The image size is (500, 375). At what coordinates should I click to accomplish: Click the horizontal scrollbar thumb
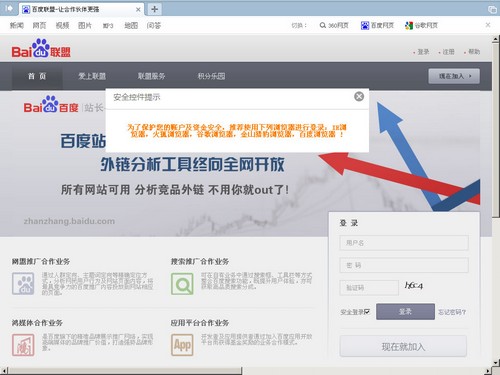click(x=125, y=371)
